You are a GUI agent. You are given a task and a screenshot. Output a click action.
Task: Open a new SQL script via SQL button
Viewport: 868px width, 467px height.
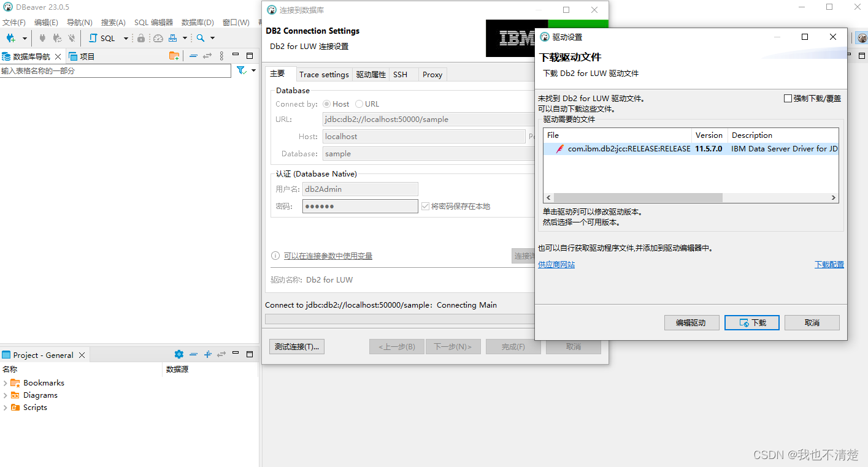tap(102, 38)
